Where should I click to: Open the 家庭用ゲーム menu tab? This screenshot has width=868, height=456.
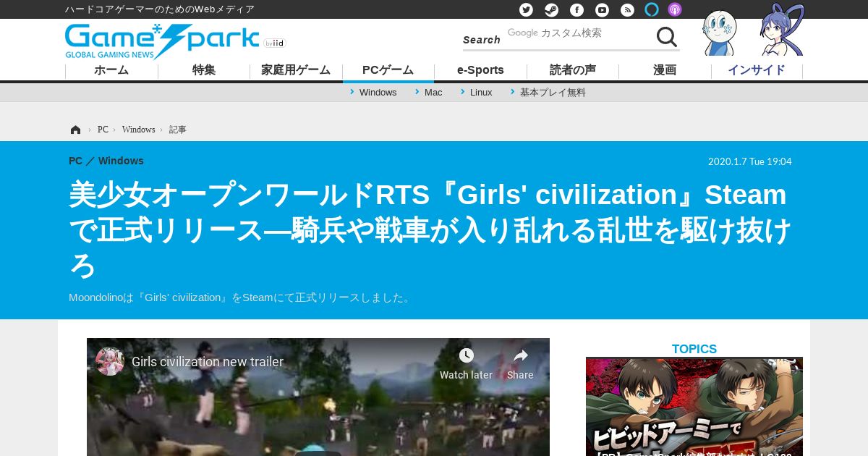point(296,70)
